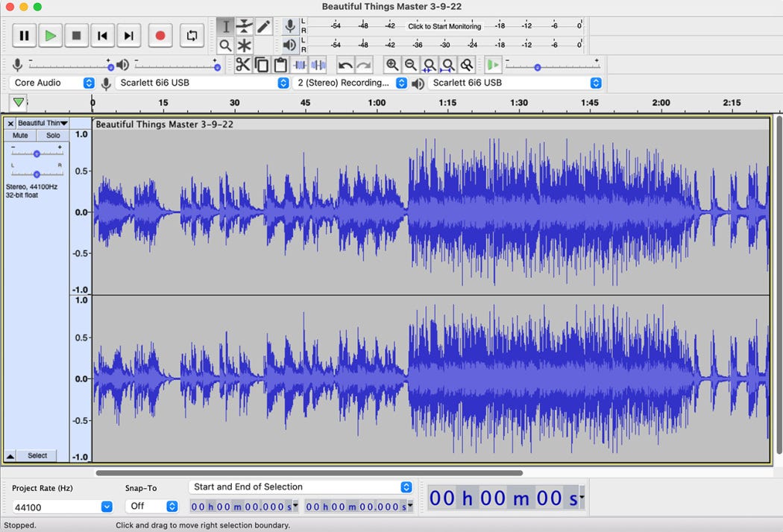This screenshot has width=783, height=532.
Task: Open the Snap-To dropdown
Action: (152, 505)
